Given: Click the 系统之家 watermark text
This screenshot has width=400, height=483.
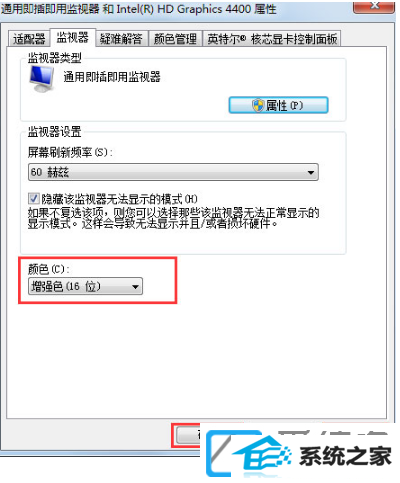Looking at the screenshot, I should click(345, 456).
